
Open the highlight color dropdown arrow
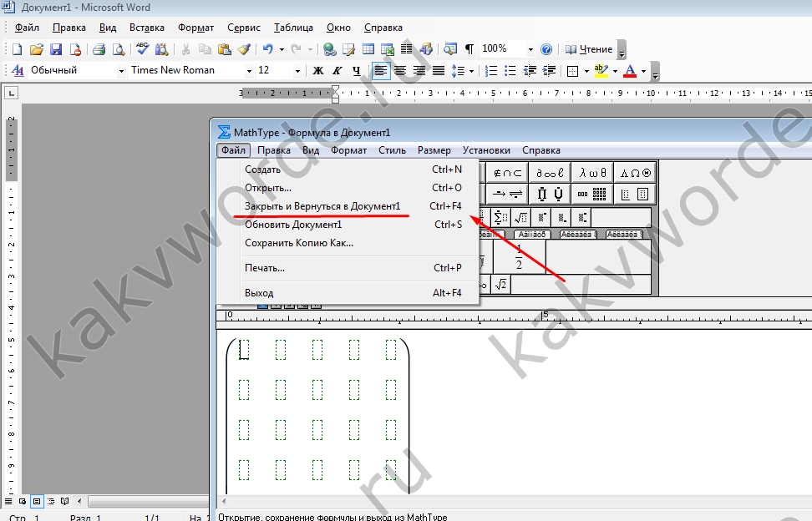[x=615, y=71]
